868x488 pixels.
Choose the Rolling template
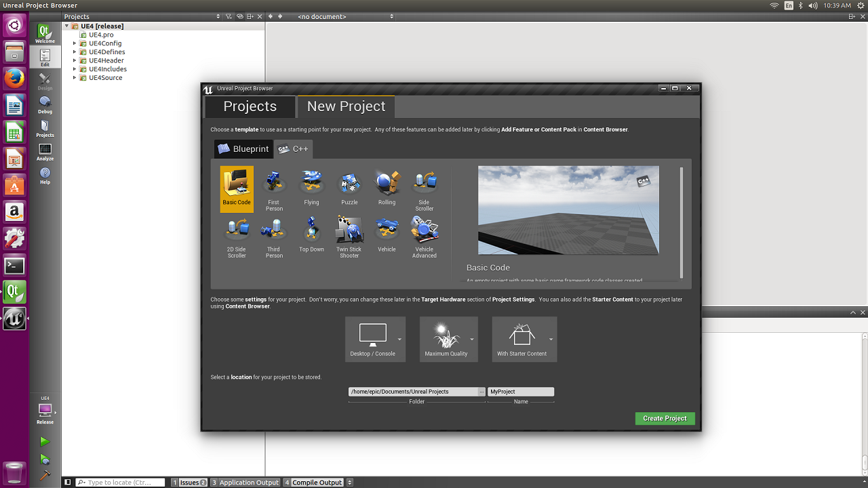(x=387, y=189)
